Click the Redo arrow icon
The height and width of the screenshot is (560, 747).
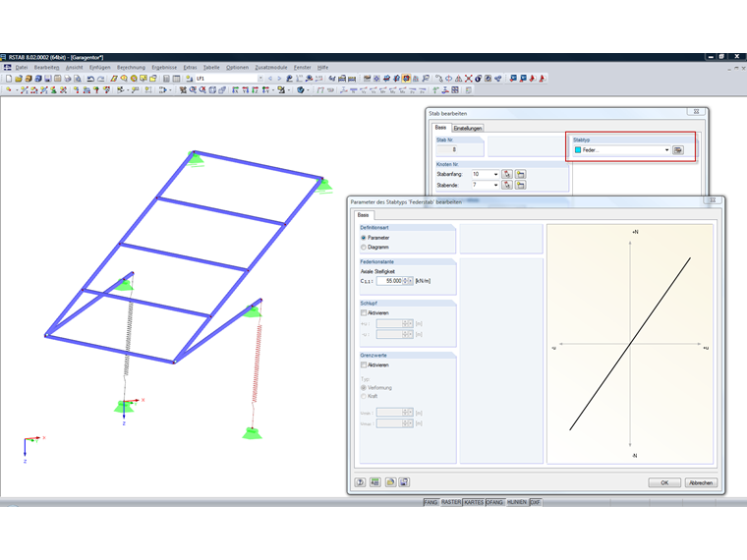(x=100, y=79)
